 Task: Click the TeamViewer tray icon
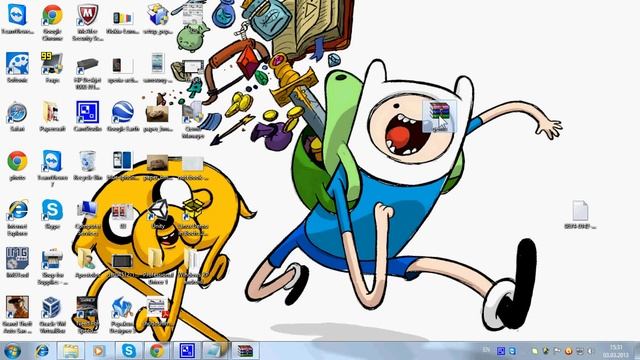pyautogui.click(x=512, y=351)
